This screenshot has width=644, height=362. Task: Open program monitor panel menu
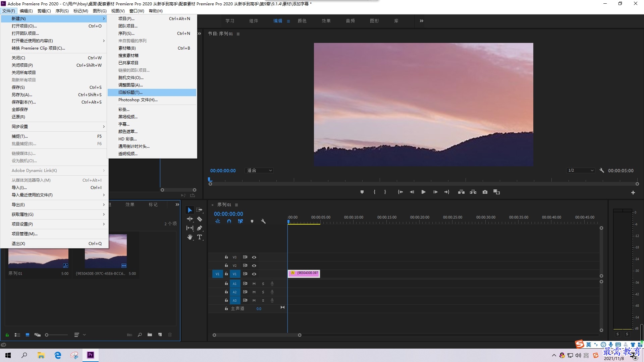pyautogui.click(x=238, y=34)
